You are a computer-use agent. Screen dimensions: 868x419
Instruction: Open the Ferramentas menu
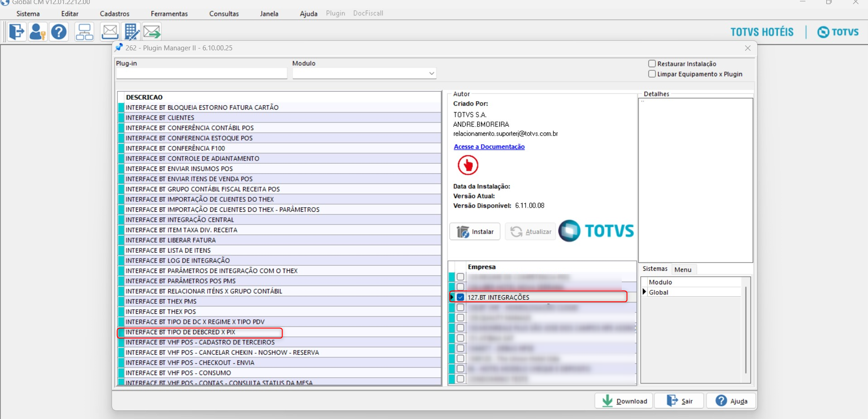pos(169,14)
